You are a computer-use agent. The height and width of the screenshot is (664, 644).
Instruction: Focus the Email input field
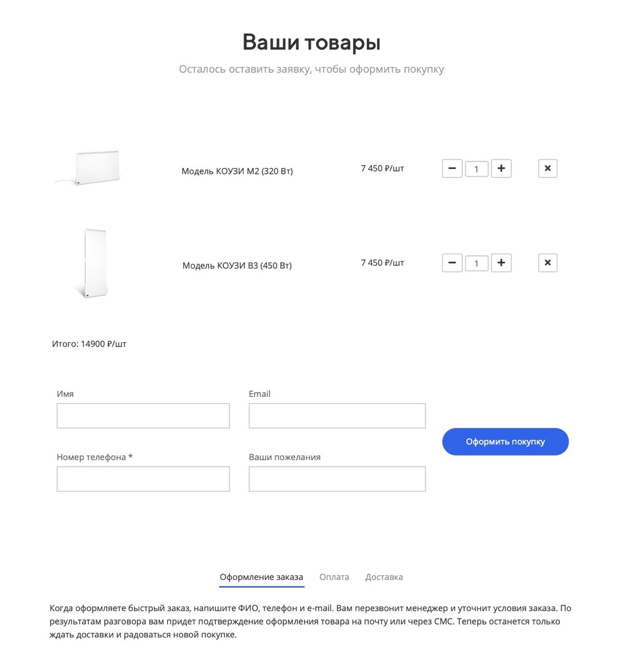click(x=337, y=416)
